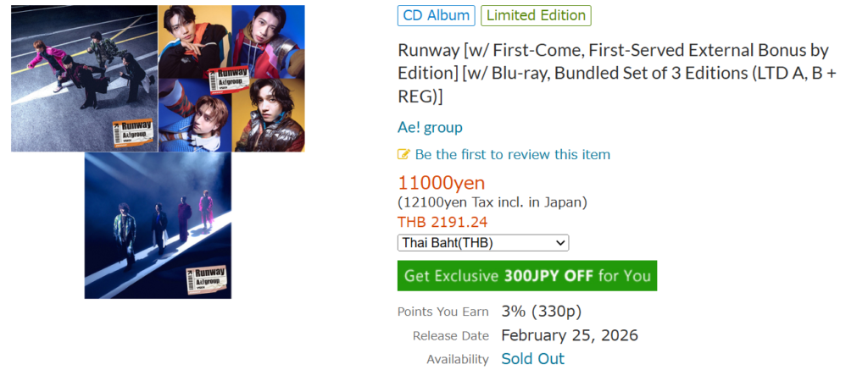This screenshot has height=370, width=868.
Task: Click the 12100yen tax included text
Action: 492,202
